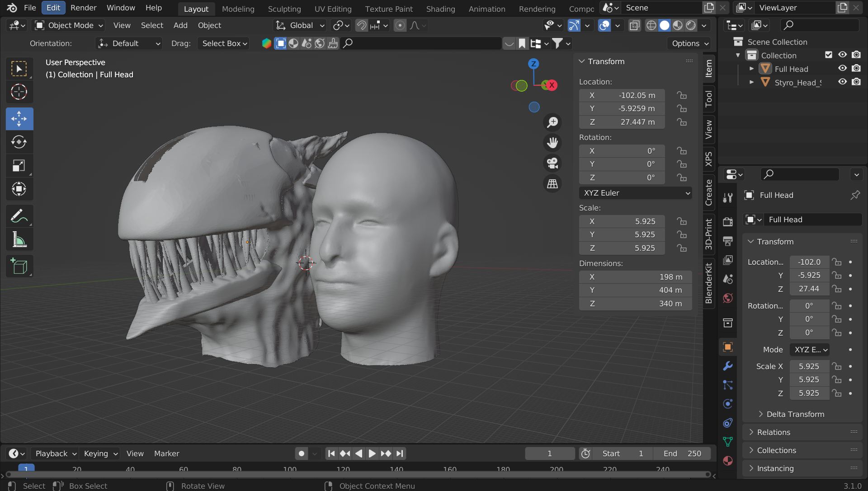This screenshot has height=491, width=868.
Task: Open the Output properties tab icon
Action: tap(728, 241)
